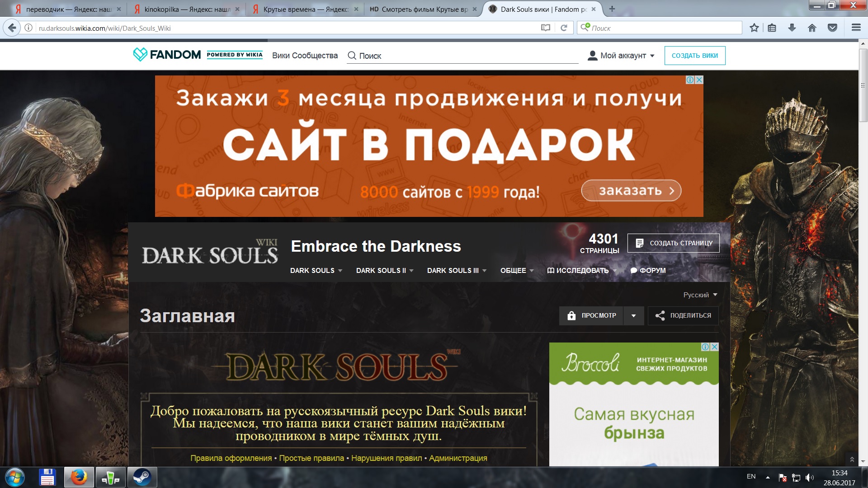Image resolution: width=868 pixels, height=488 pixels.
Task: Expand the arrow next to ПРОСМОТР
Action: coord(634,315)
